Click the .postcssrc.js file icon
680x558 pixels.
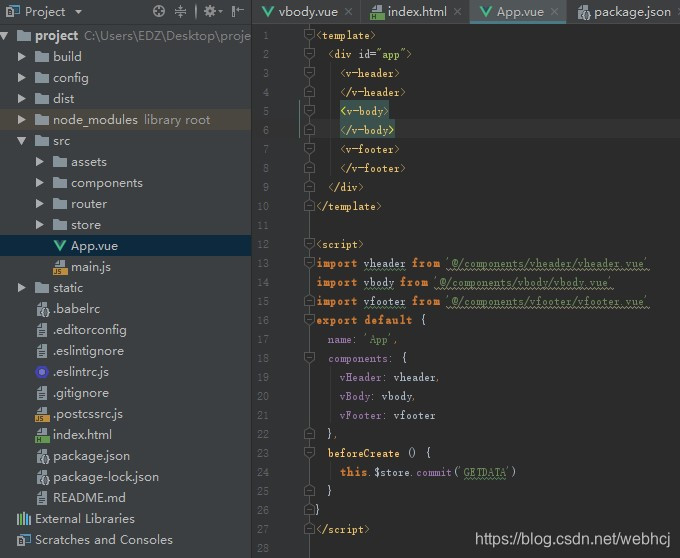click(42, 414)
